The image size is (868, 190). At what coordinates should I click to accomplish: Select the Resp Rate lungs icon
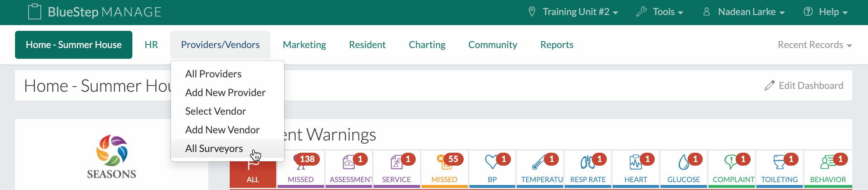tap(587, 162)
